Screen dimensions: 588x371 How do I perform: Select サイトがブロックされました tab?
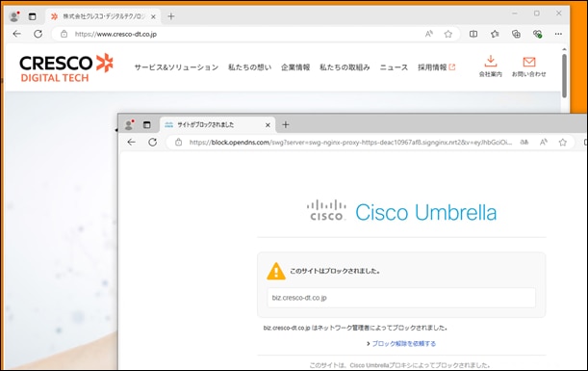click(x=217, y=124)
